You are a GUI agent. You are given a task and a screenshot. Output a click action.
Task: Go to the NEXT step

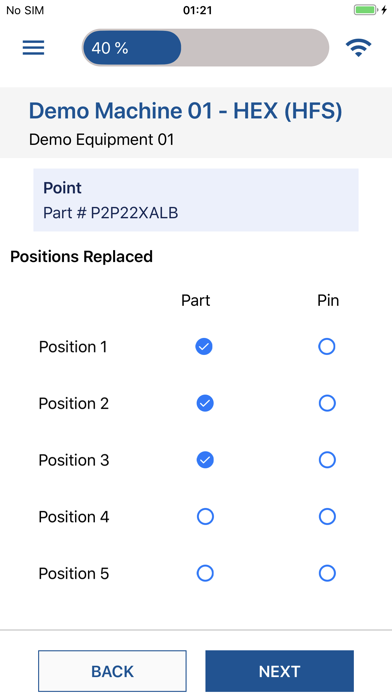(x=280, y=671)
